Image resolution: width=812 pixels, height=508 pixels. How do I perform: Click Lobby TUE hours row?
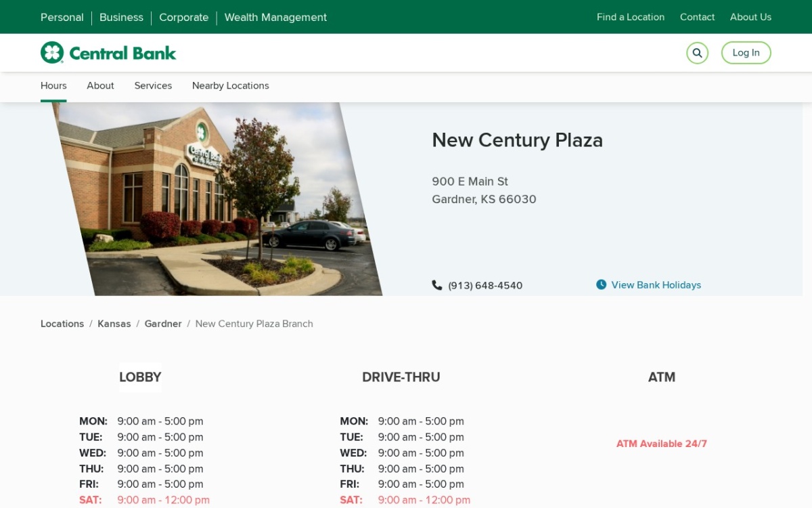click(141, 437)
